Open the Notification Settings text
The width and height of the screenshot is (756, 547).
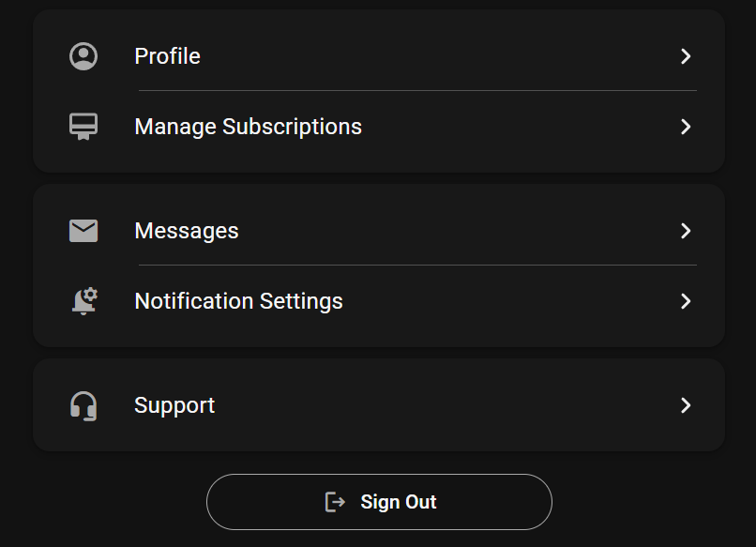238,301
